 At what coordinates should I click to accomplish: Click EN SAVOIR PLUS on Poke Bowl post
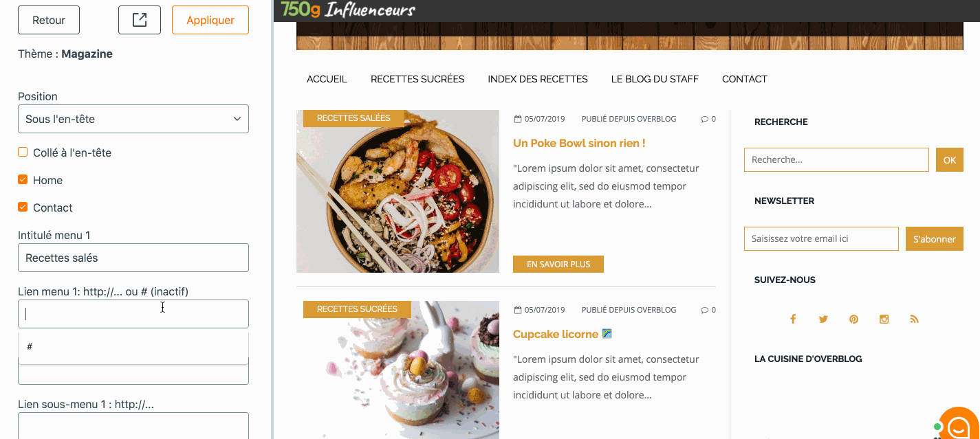pyautogui.click(x=558, y=264)
